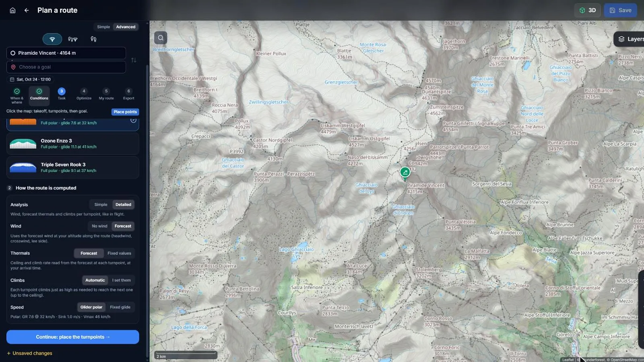The height and width of the screenshot is (362, 644).
Task: Go to the home icon
Action: (x=12, y=10)
